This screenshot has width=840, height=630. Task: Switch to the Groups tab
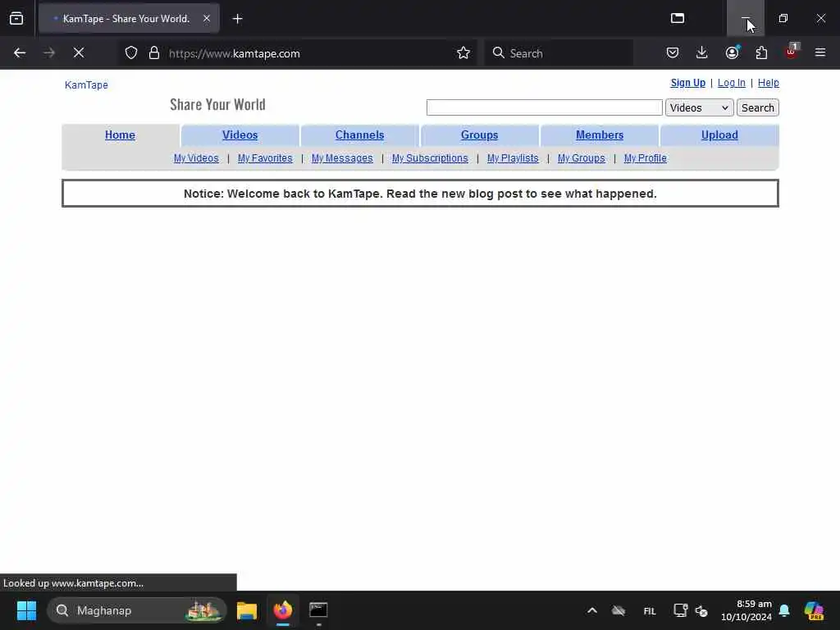[x=479, y=135]
